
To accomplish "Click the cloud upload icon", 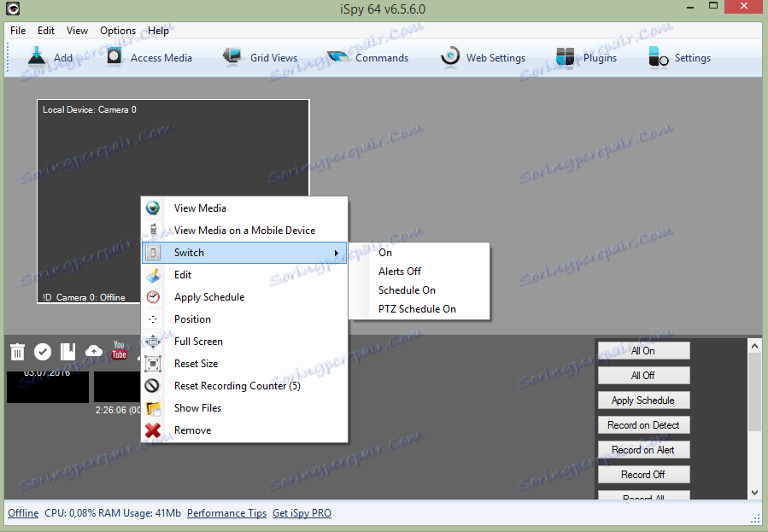I will (94, 351).
